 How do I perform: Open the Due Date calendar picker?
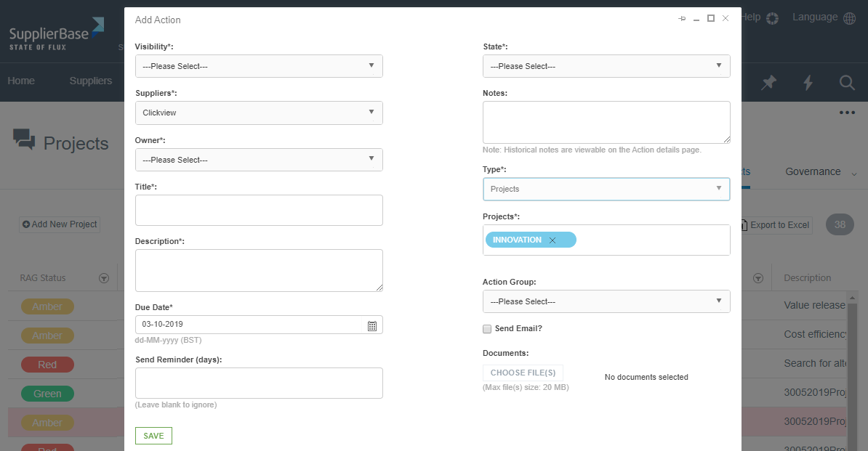(371, 326)
